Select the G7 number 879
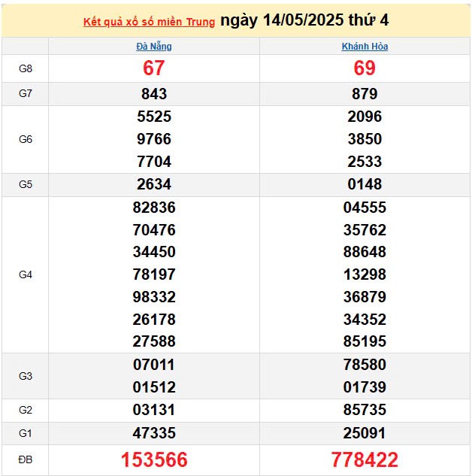The height and width of the screenshot is (476, 472). [365, 94]
